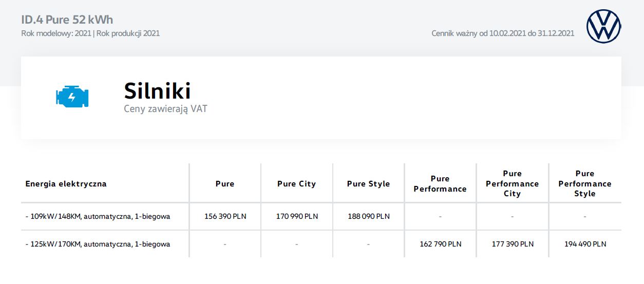Click the Pure column header
The image size is (644, 284).
[x=225, y=184]
